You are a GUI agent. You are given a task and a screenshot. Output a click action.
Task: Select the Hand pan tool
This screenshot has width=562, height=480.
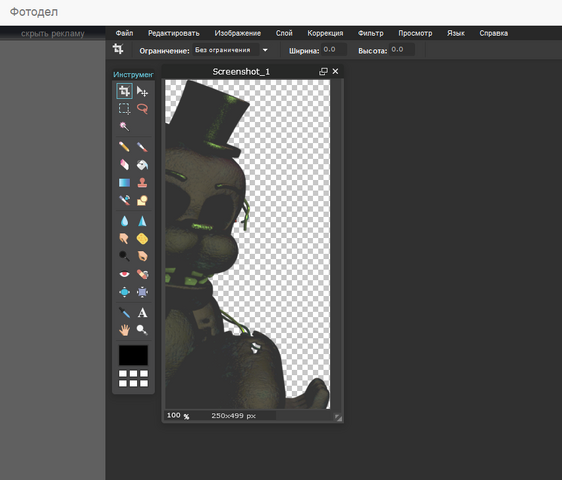tap(124, 330)
